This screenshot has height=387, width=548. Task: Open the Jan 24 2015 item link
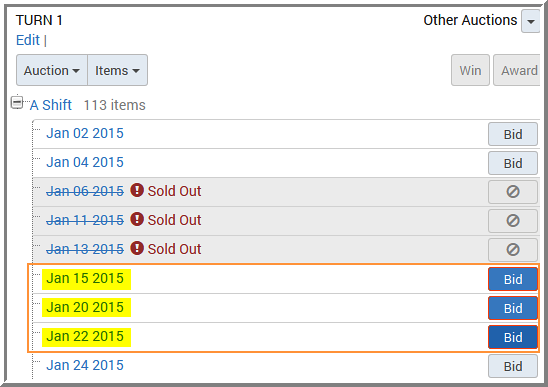(x=85, y=365)
